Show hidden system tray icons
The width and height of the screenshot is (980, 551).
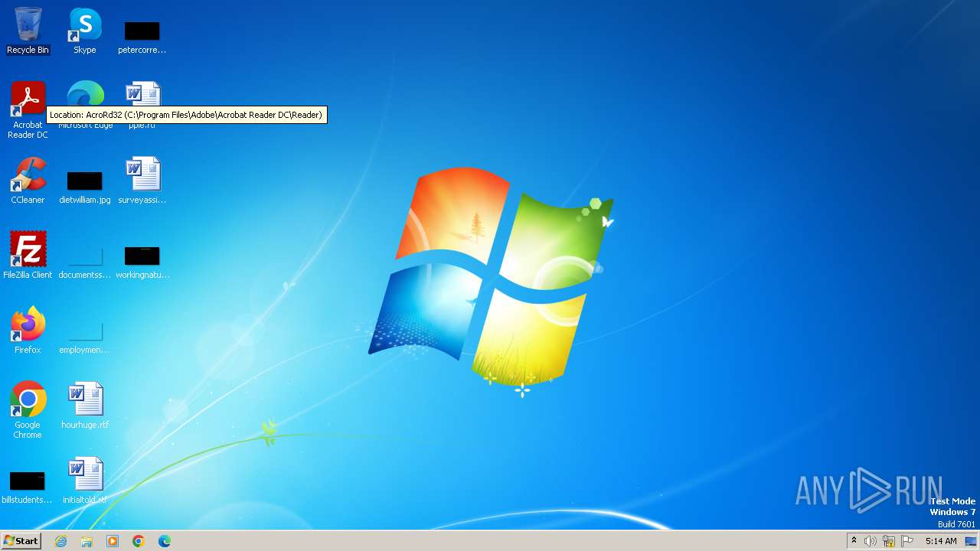(854, 541)
